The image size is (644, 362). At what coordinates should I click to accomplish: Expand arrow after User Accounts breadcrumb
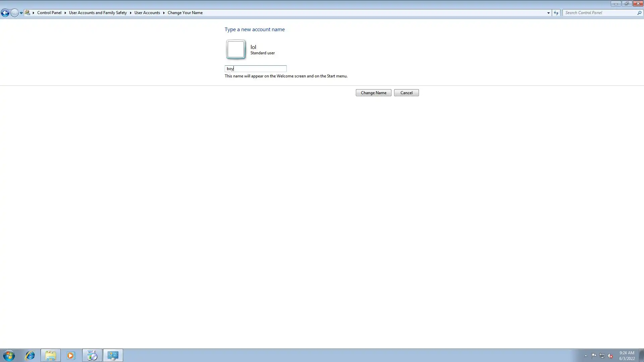point(164,13)
